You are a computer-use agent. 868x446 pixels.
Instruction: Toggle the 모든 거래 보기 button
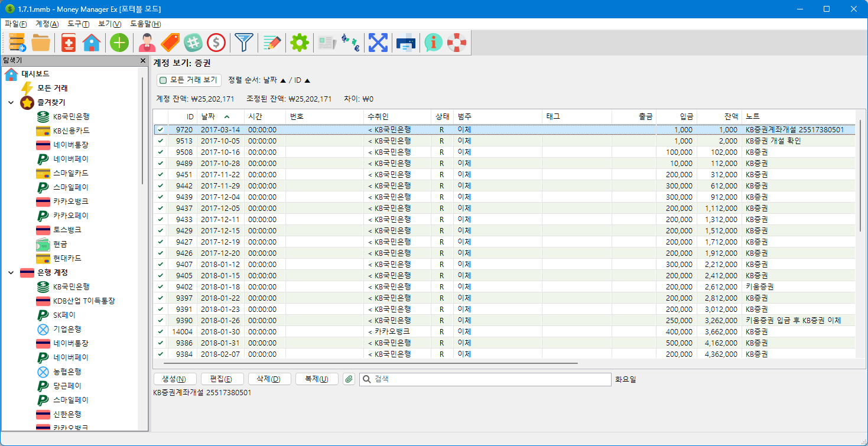point(189,80)
